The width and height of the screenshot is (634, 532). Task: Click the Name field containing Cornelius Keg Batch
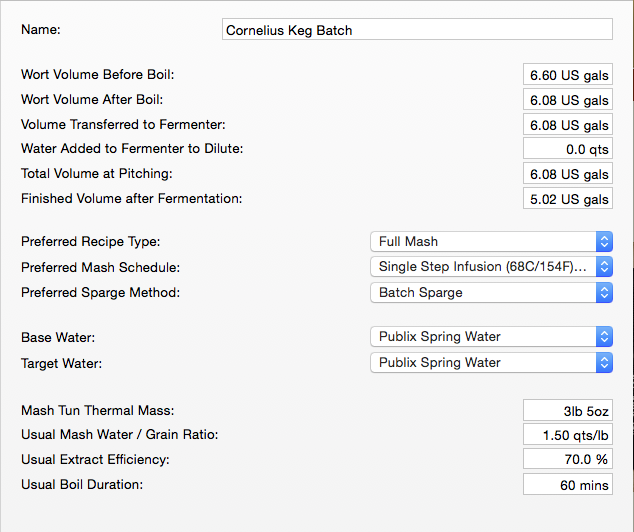coord(417,30)
